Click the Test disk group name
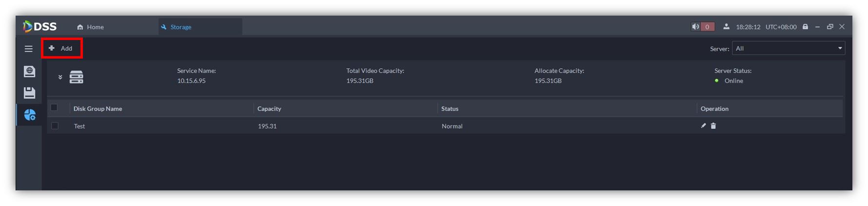 point(79,126)
